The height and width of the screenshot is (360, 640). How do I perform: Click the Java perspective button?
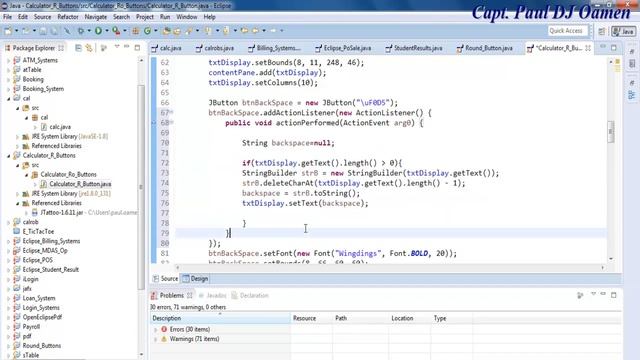coord(623,31)
